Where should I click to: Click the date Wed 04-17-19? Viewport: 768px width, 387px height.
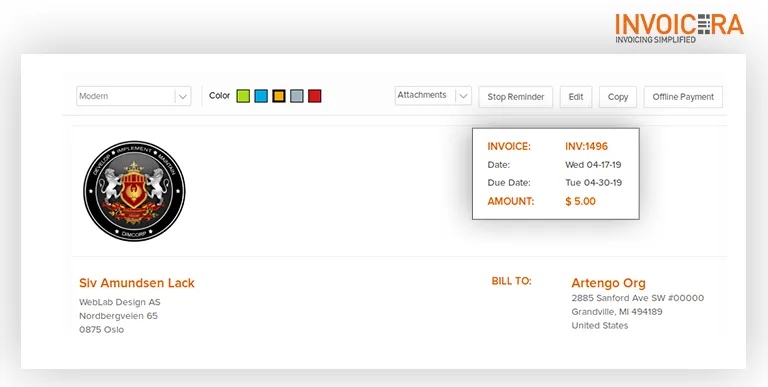coord(593,165)
